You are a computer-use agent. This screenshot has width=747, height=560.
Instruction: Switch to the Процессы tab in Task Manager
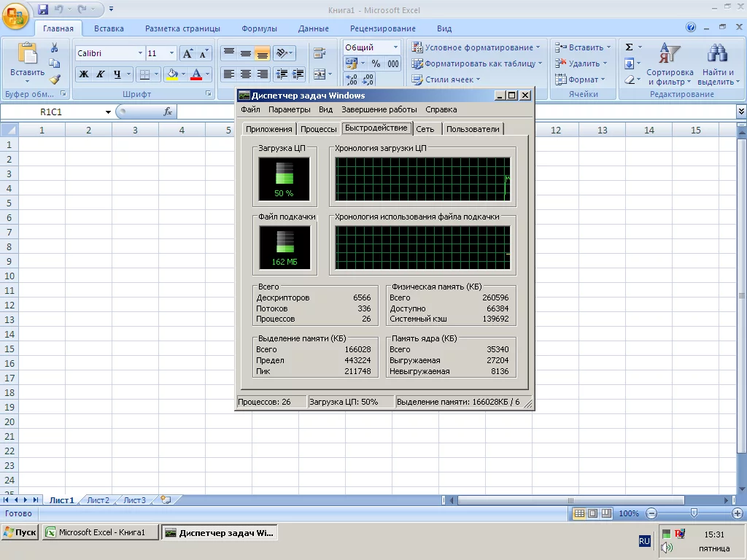318,129
